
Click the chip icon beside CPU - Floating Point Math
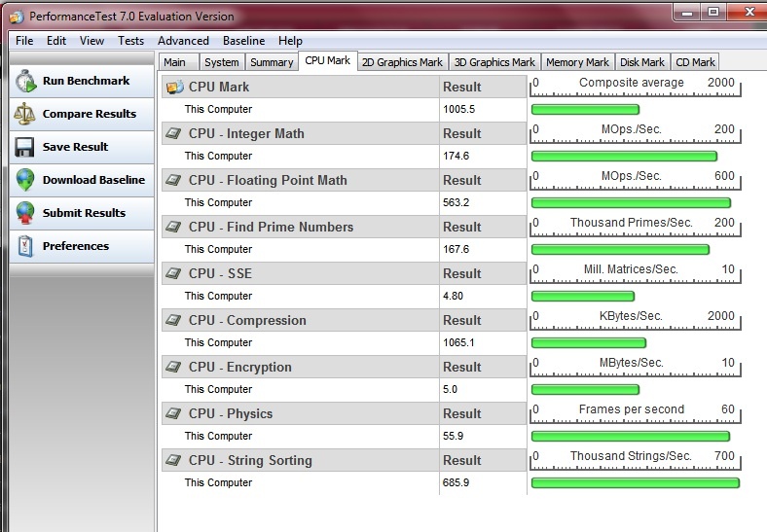pos(173,180)
